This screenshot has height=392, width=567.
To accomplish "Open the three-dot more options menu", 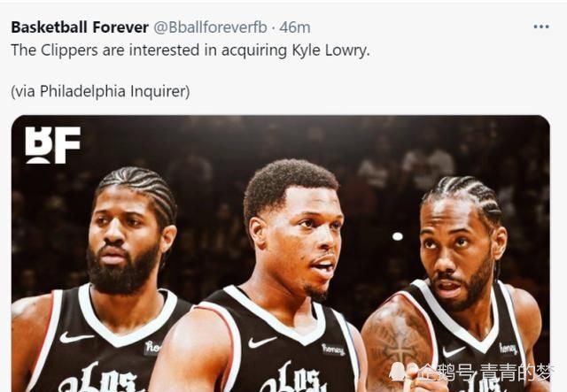I will pos(541,27).
